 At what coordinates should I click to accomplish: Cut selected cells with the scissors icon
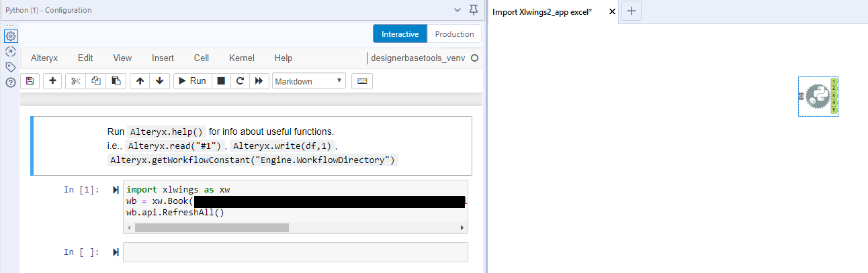[75, 81]
